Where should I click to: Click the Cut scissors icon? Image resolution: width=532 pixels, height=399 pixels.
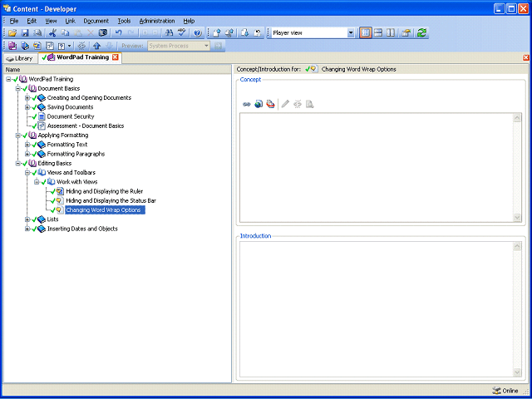click(x=52, y=33)
